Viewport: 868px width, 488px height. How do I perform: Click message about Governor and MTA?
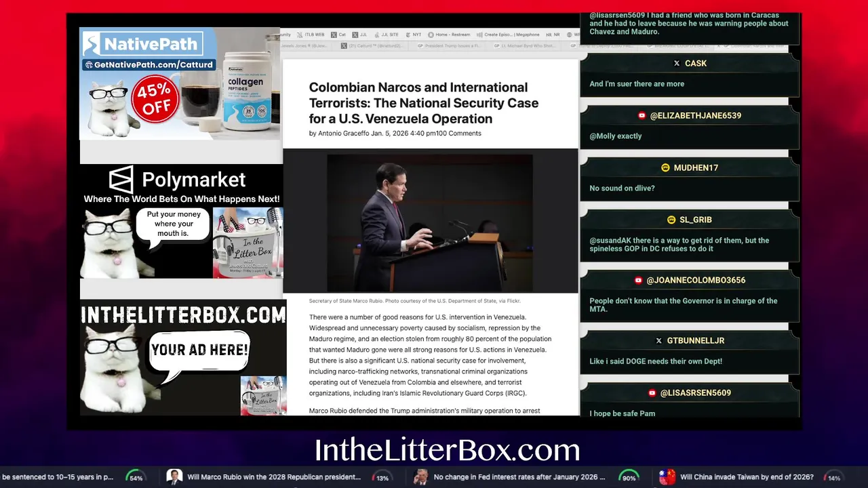[x=684, y=305]
